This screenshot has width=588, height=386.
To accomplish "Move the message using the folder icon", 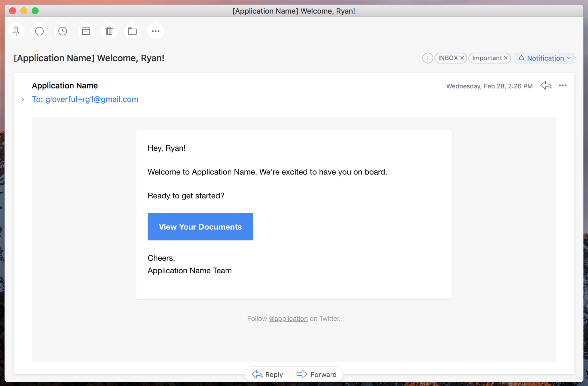I will 132,31.
